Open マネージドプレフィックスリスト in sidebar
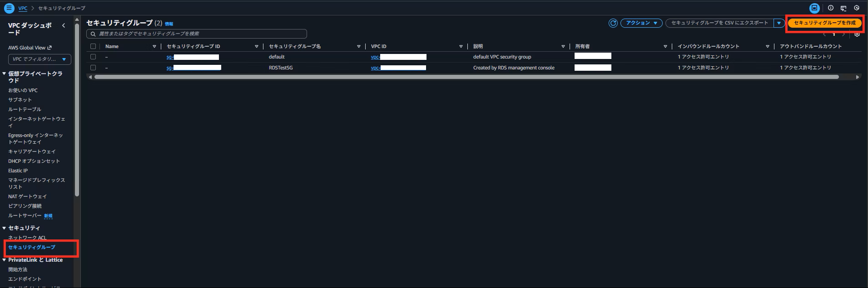Viewport: 868px width, 288px height. coord(36,183)
